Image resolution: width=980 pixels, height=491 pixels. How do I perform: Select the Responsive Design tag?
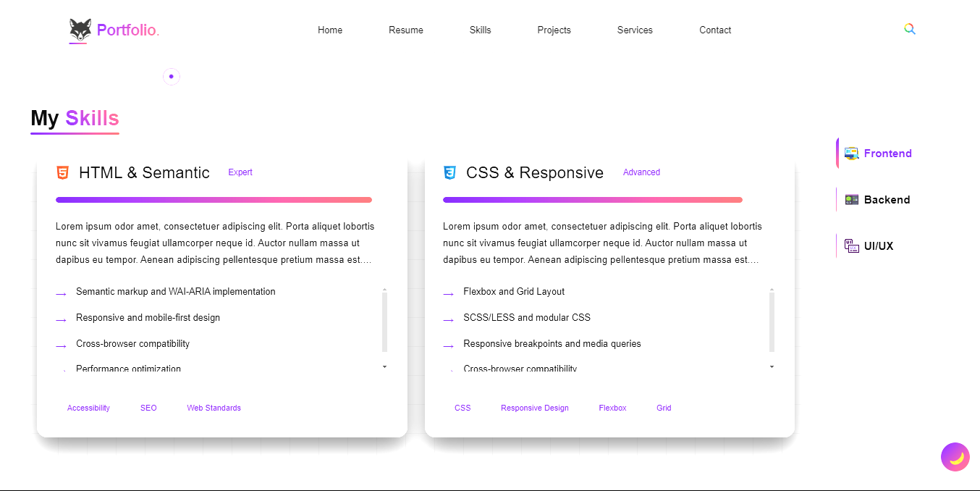[535, 408]
